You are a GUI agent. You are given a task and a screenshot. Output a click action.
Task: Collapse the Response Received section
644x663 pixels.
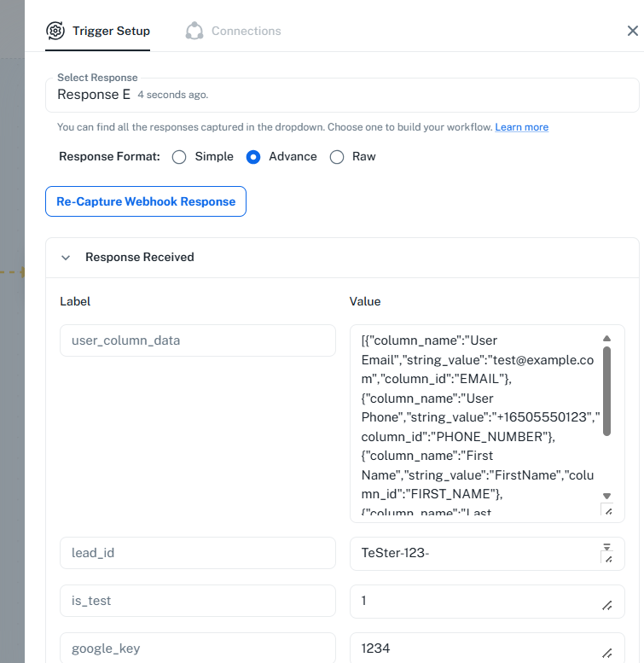(x=66, y=258)
